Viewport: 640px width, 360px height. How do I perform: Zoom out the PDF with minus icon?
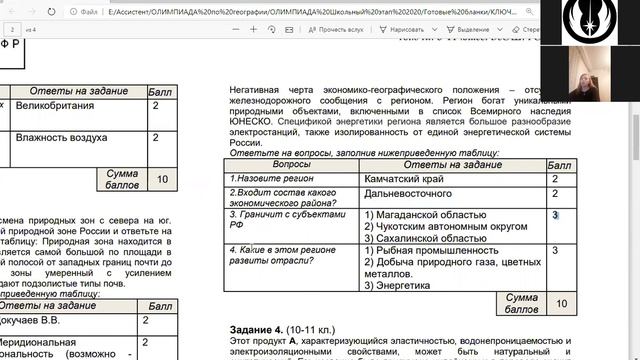pos(236,29)
